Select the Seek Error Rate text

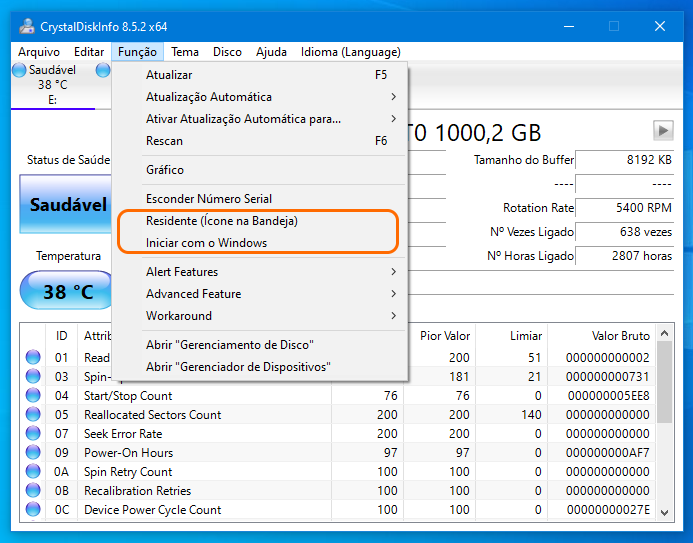[123, 433]
